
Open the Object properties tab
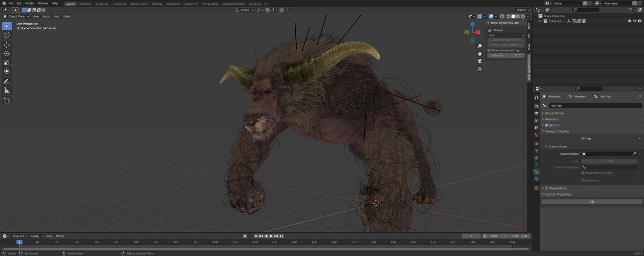[536, 144]
